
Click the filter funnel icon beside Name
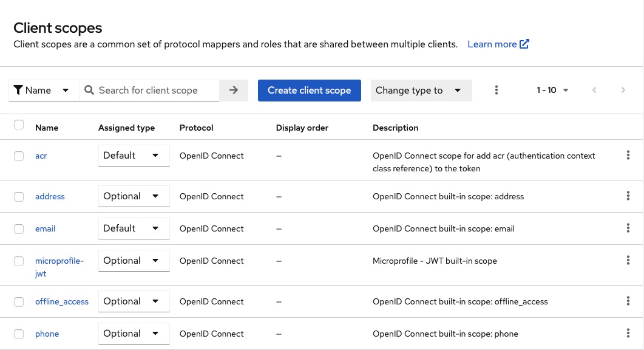click(18, 90)
